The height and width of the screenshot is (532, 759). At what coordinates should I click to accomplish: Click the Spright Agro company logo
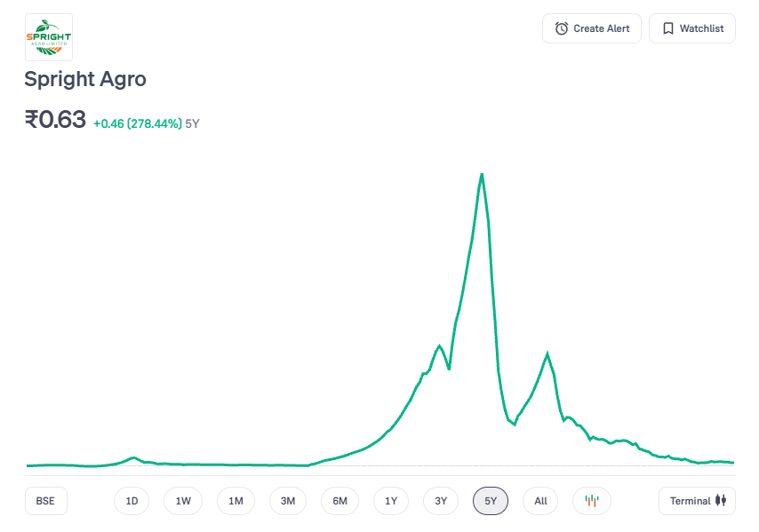[49, 37]
